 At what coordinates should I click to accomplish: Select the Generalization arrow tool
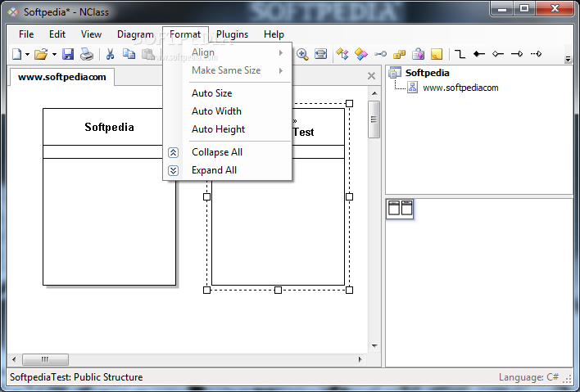517,54
